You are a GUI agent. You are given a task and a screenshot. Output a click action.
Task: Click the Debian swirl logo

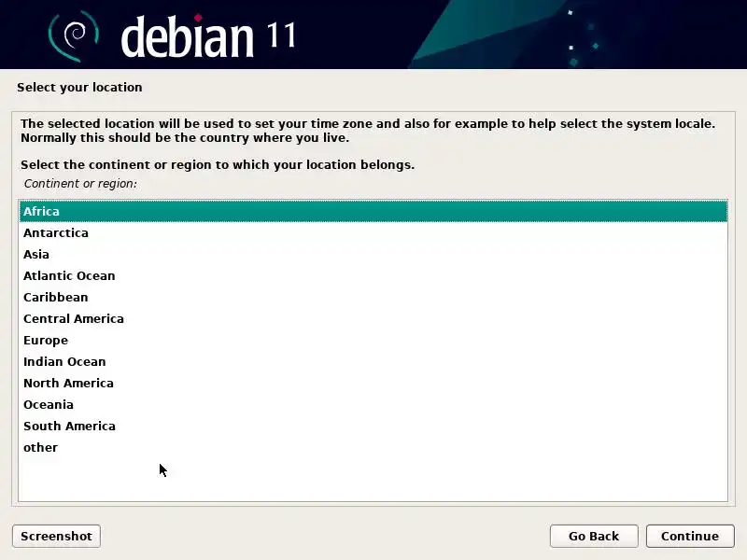74,36
